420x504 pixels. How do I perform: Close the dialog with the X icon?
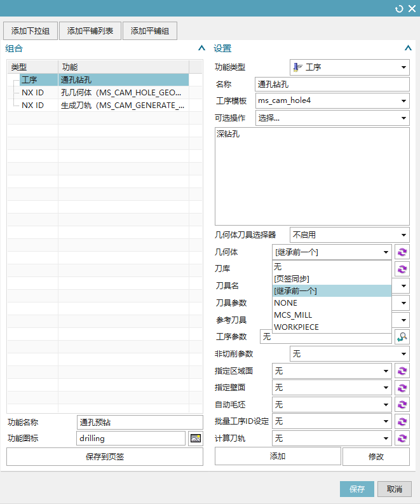coord(412,9)
